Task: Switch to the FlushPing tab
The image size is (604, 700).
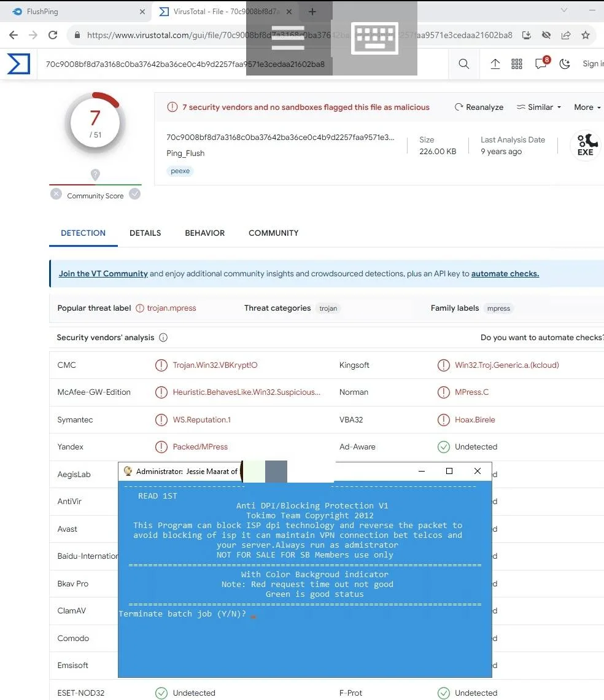Action: click(75, 12)
